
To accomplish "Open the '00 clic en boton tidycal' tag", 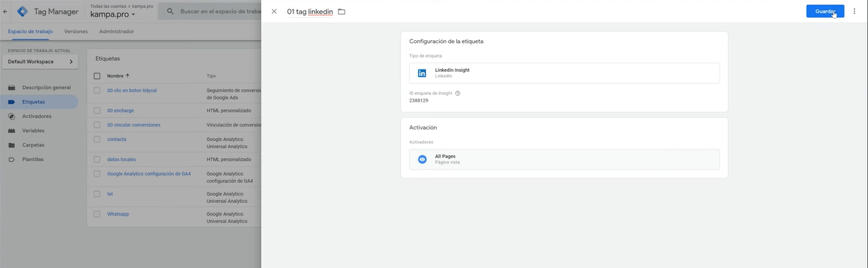I will coord(132,91).
